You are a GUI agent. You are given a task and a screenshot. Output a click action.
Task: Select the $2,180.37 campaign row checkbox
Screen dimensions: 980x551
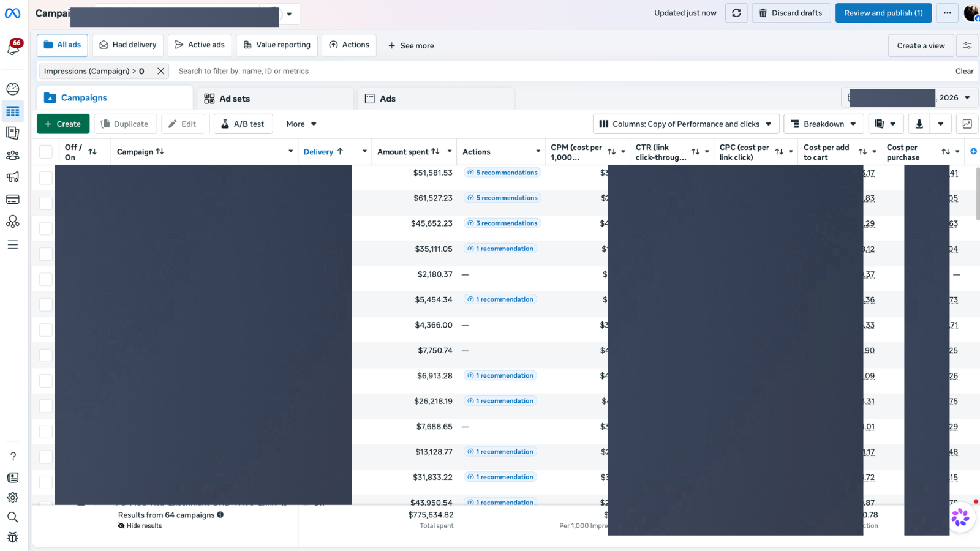pos(46,279)
